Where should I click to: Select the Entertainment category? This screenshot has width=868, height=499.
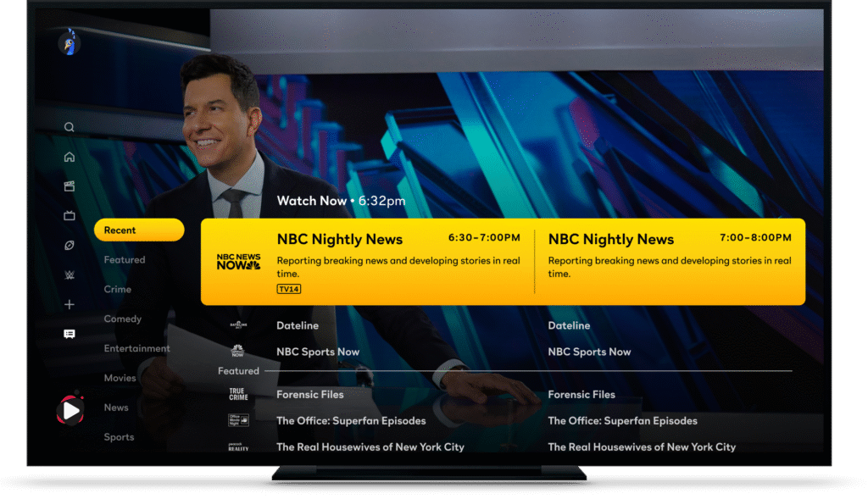[x=137, y=348]
